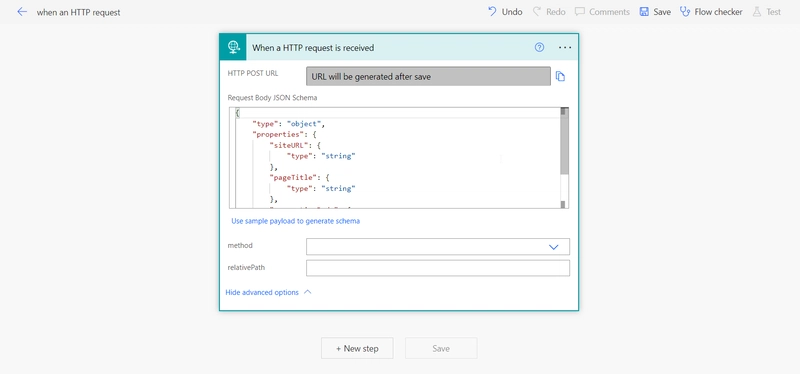Copy the HTTP POST URL

560,77
